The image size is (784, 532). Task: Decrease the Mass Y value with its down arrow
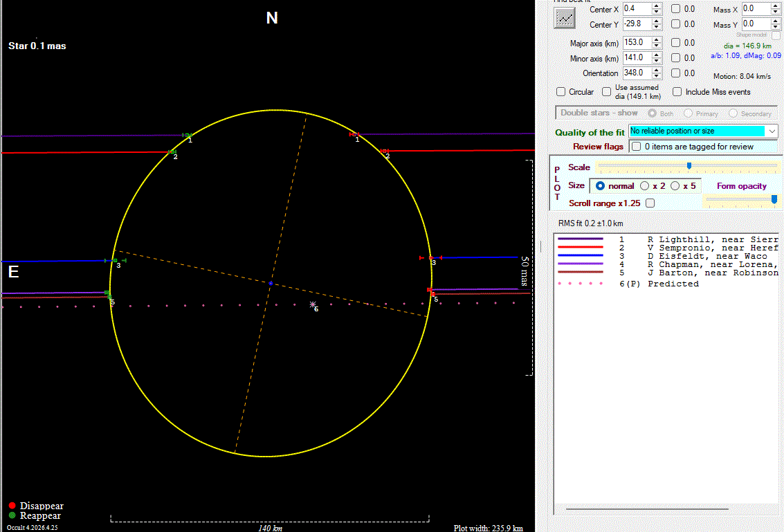click(x=776, y=27)
